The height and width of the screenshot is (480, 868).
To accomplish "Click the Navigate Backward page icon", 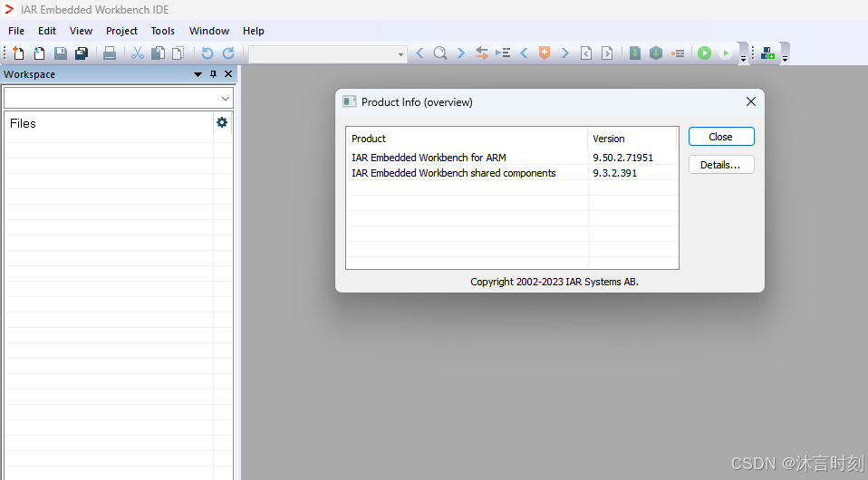I will click(x=586, y=53).
